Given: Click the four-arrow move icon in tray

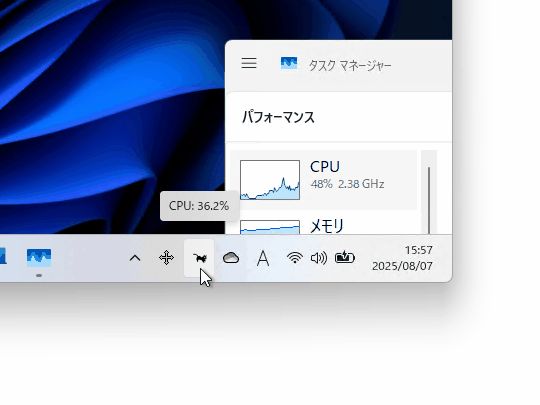Looking at the screenshot, I should [166, 258].
